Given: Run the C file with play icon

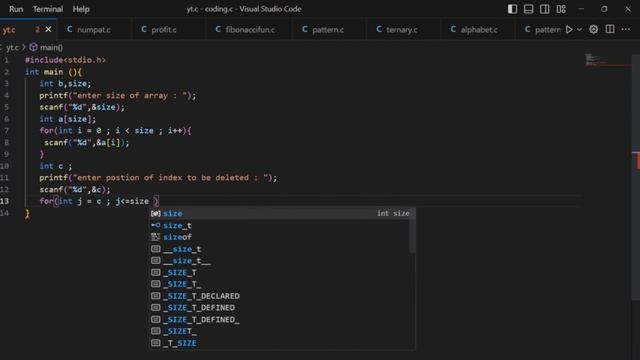Looking at the screenshot, I should (x=569, y=29).
